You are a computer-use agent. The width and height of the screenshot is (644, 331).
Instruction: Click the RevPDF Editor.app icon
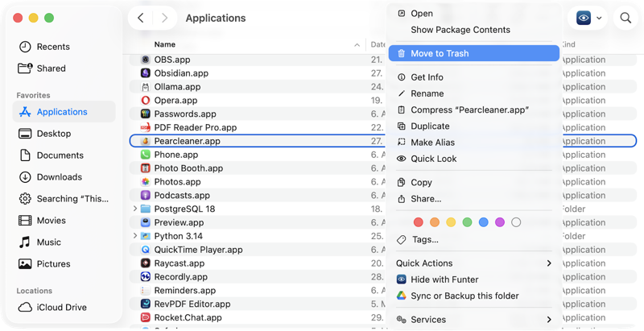coord(146,304)
